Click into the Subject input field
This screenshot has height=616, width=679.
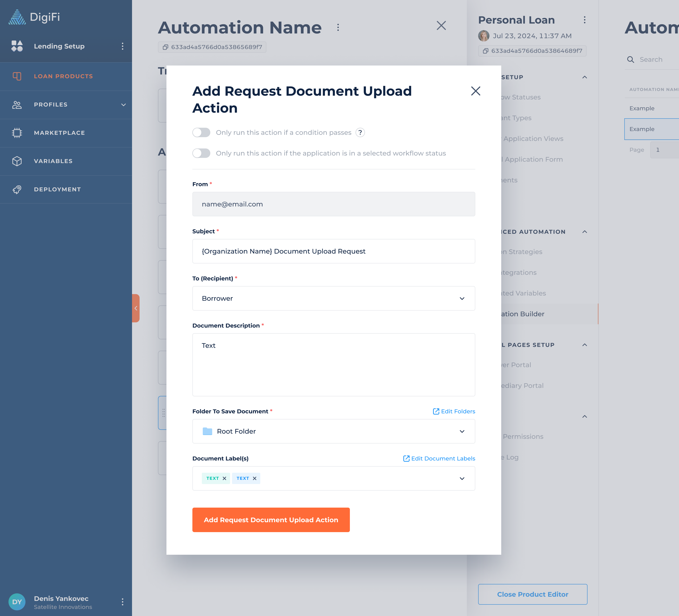[333, 251]
